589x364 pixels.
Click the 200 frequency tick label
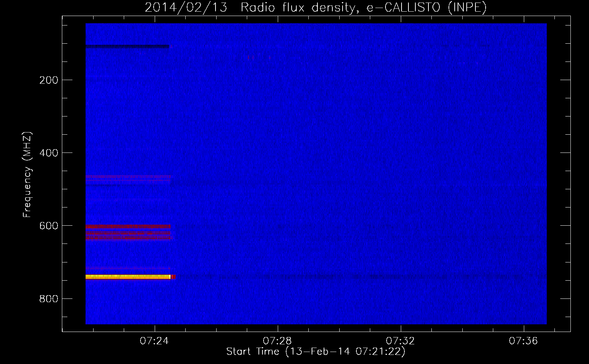tap(49, 80)
